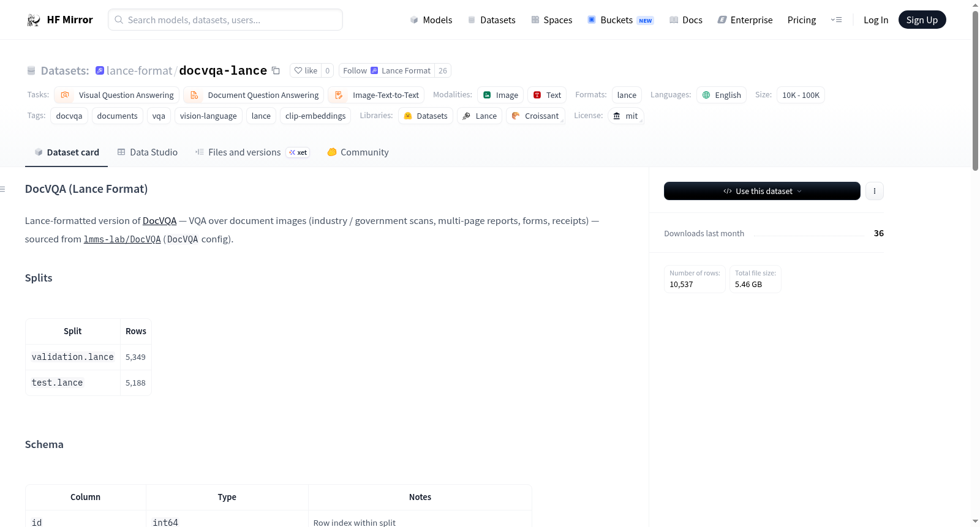980x527 pixels.
Task: Click the Log In link
Action: click(876, 20)
